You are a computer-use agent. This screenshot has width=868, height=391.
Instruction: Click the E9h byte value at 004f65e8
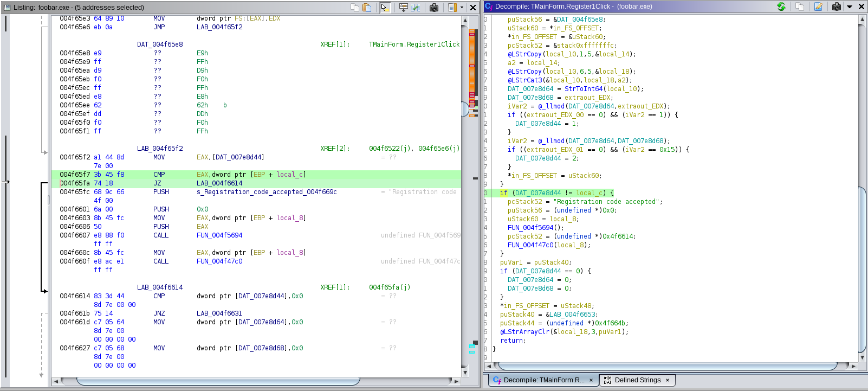pyautogui.click(x=202, y=53)
